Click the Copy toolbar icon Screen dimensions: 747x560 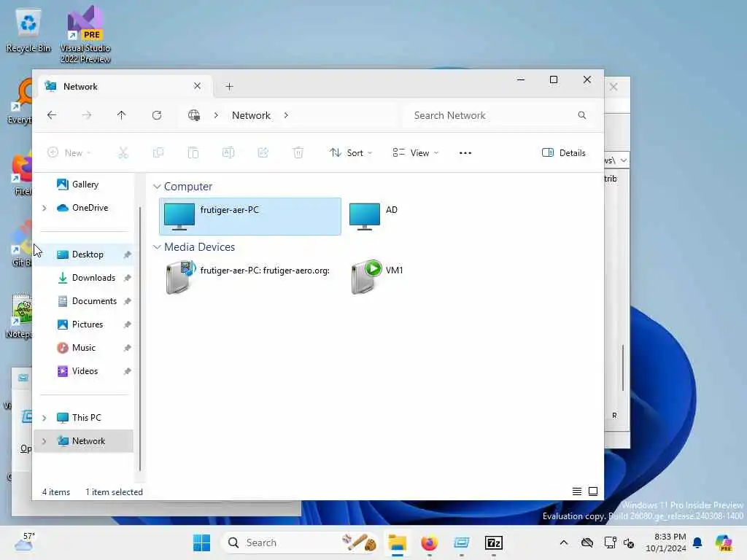coord(158,153)
